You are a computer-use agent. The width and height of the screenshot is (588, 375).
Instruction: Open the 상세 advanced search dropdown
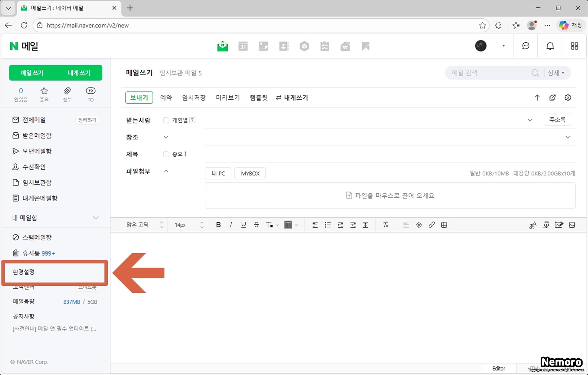pyautogui.click(x=556, y=73)
